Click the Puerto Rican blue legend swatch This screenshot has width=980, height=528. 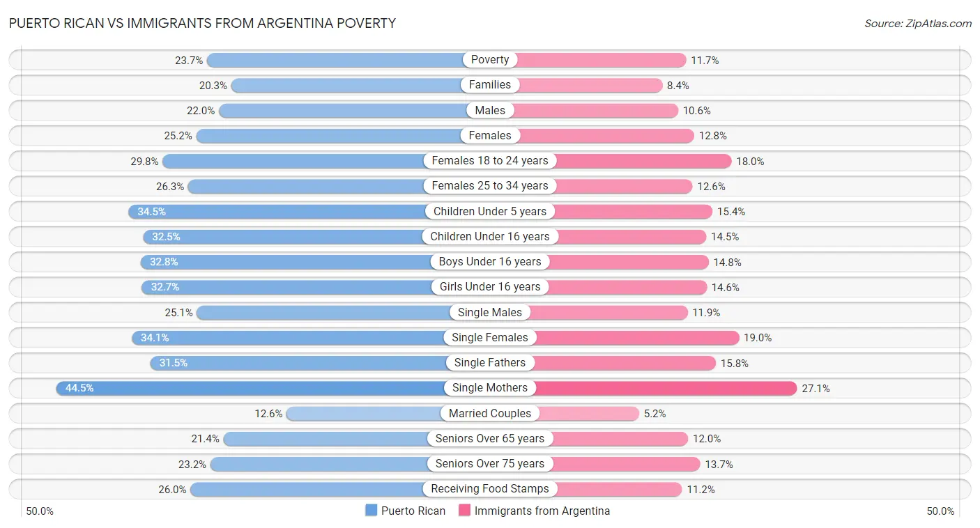372,511
